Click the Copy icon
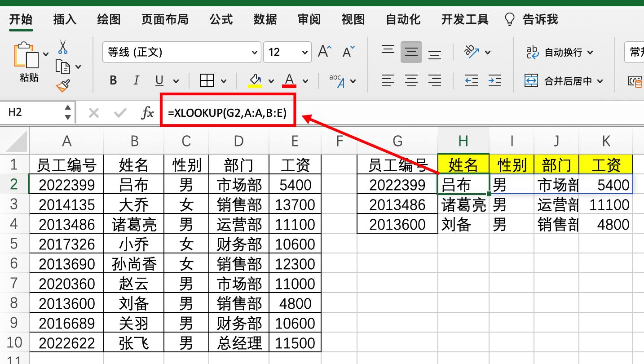644x364 pixels. point(63,65)
